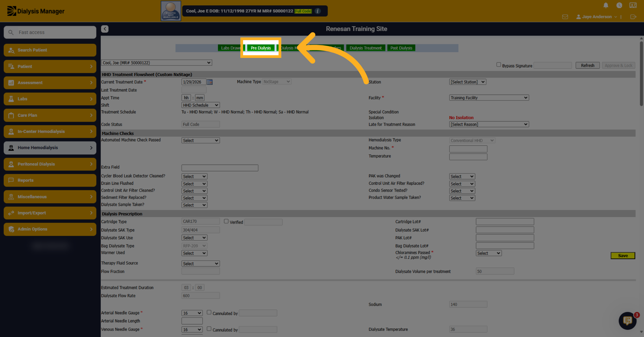Viewport: 644px width, 337px height.
Task: Check the Verified cartridge checkbox
Action: pos(226,221)
